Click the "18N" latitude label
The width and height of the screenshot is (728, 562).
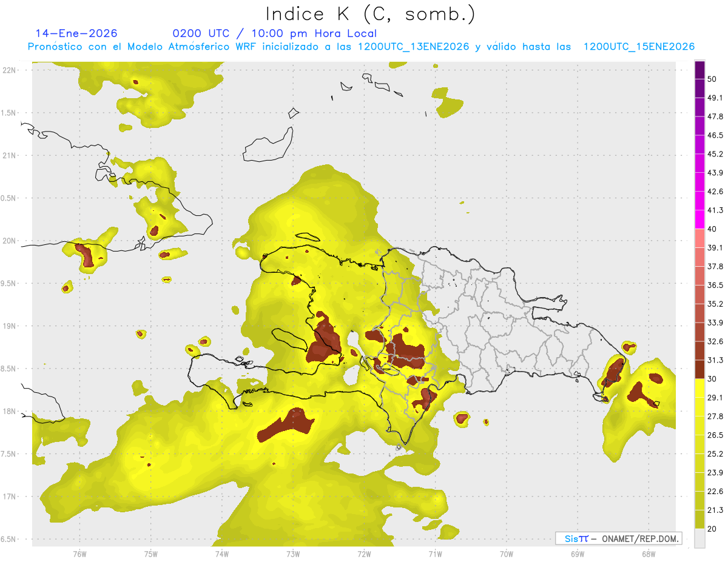(x=10, y=411)
